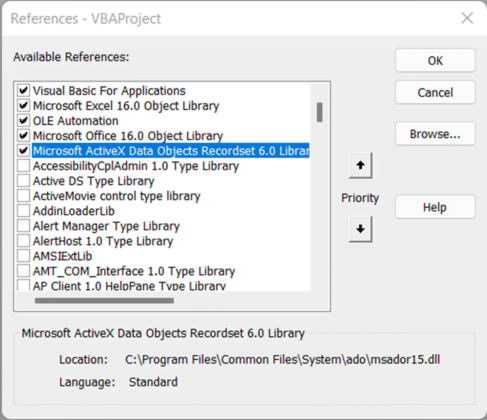
Task: Click the vertical scrollbar thumb in list
Action: click(x=320, y=112)
